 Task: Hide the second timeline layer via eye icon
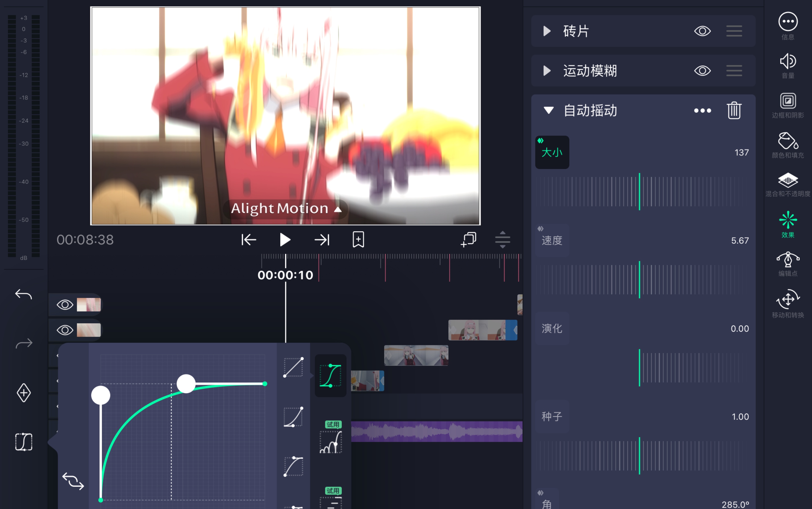[65, 330]
